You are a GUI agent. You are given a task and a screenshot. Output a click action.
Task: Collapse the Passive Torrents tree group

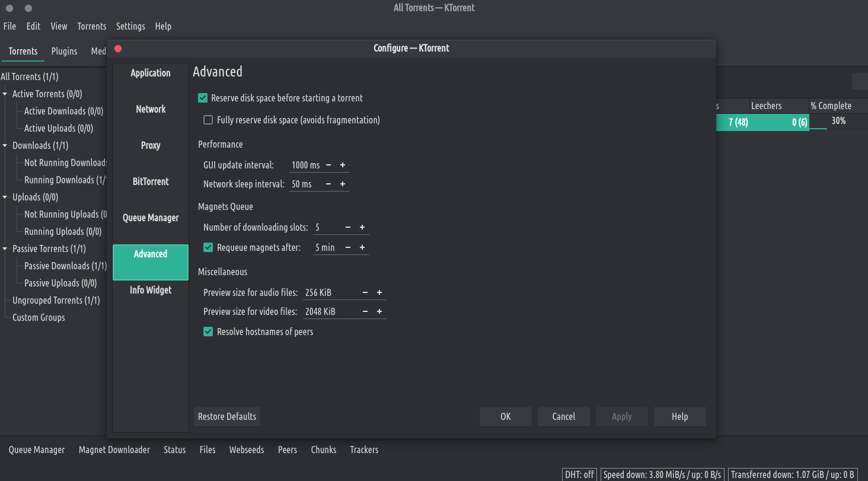pos(5,249)
